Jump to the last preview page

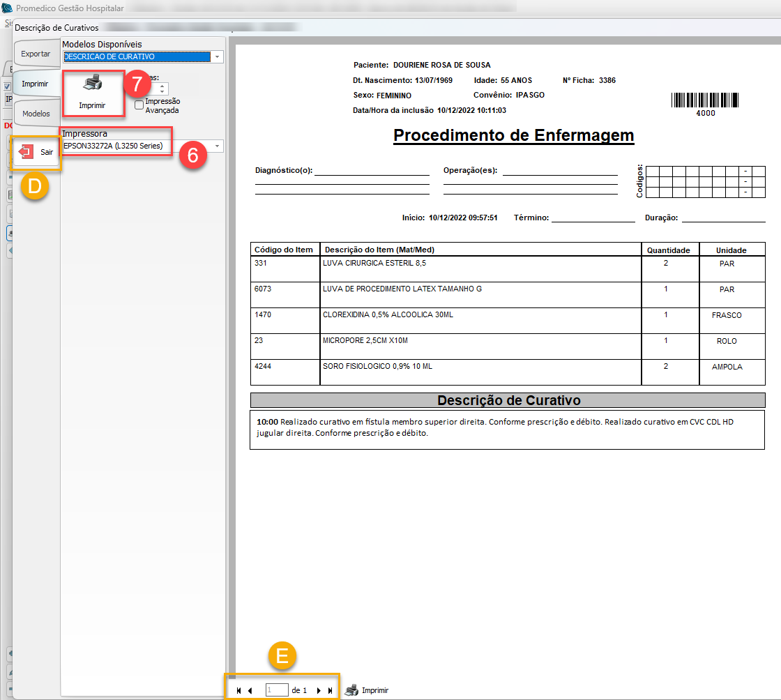330,690
